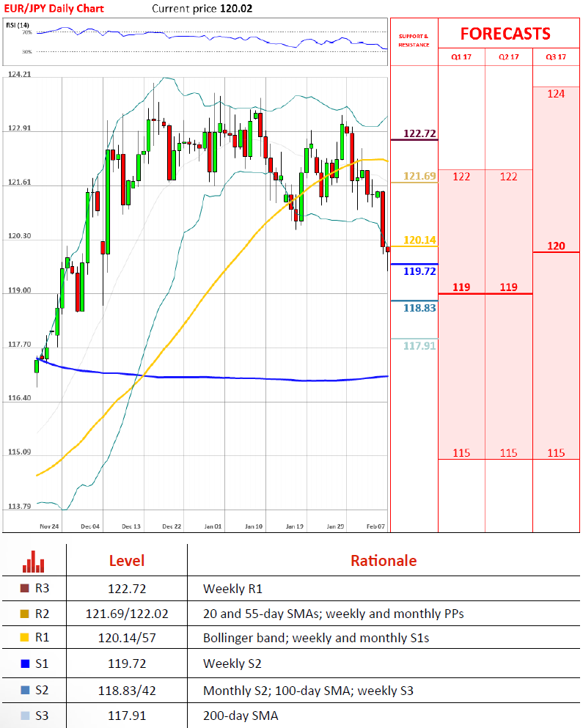Click the yellow R1 color swatch
The width and height of the screenshot is (583, 728).
tap(24, 638)
